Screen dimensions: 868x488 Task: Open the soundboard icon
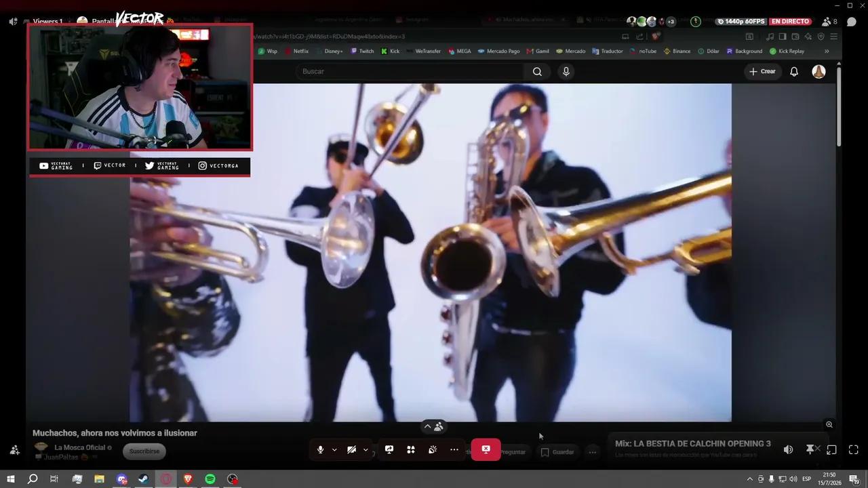click(433, 449)
